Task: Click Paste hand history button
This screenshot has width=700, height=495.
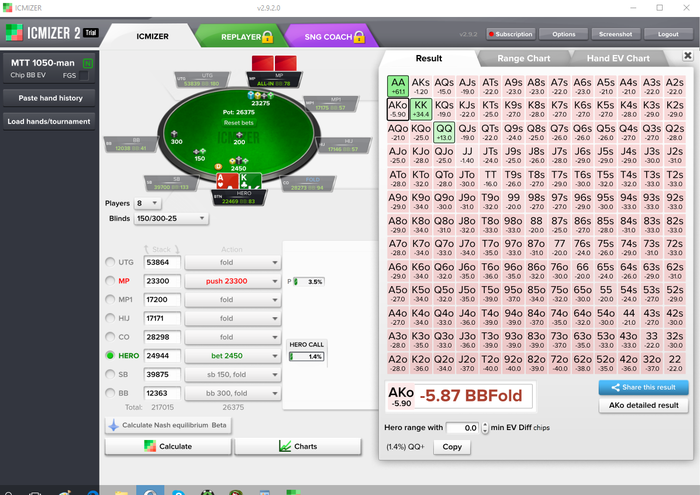Action: point(49,98)
